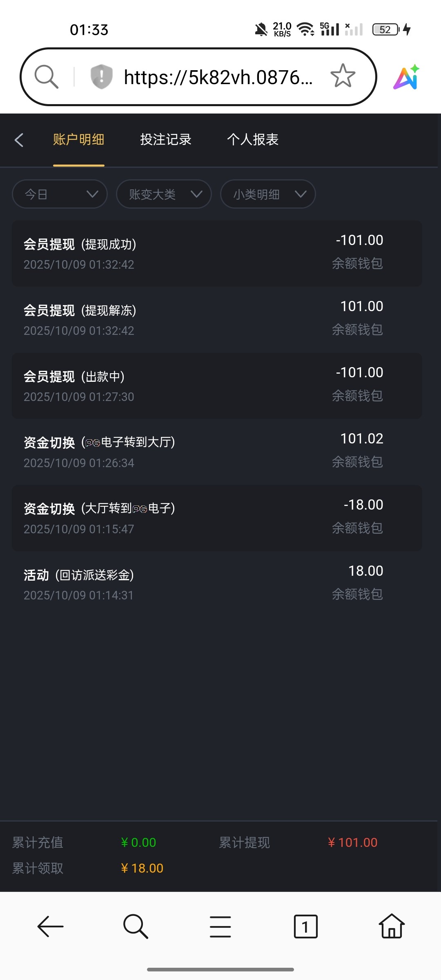Tap the URL address text field
This screenshot has width=441, height=980.
218,77
